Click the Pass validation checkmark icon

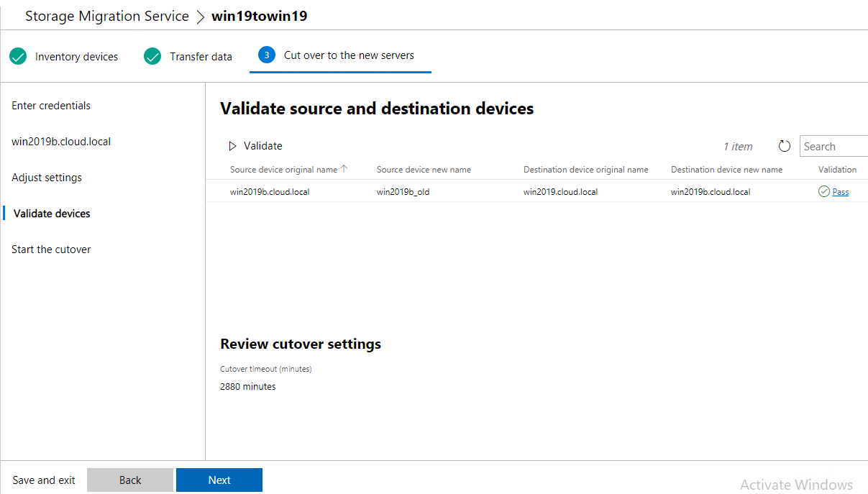[824, 191]
